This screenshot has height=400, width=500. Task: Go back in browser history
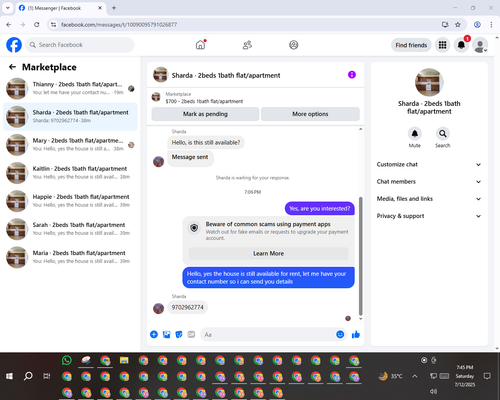[9, 24]
